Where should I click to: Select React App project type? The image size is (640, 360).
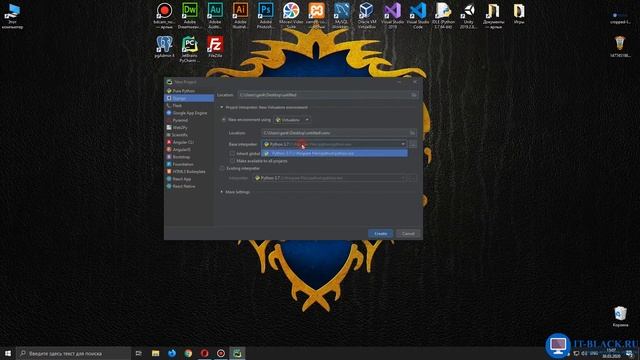[x=182, y=179]
